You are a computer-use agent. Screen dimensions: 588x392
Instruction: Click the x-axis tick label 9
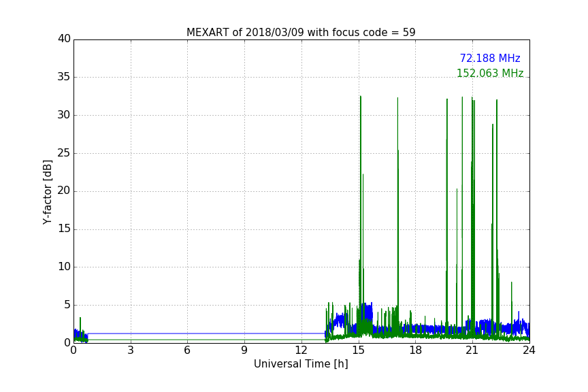pyautogui.click(x=244, y=350)
